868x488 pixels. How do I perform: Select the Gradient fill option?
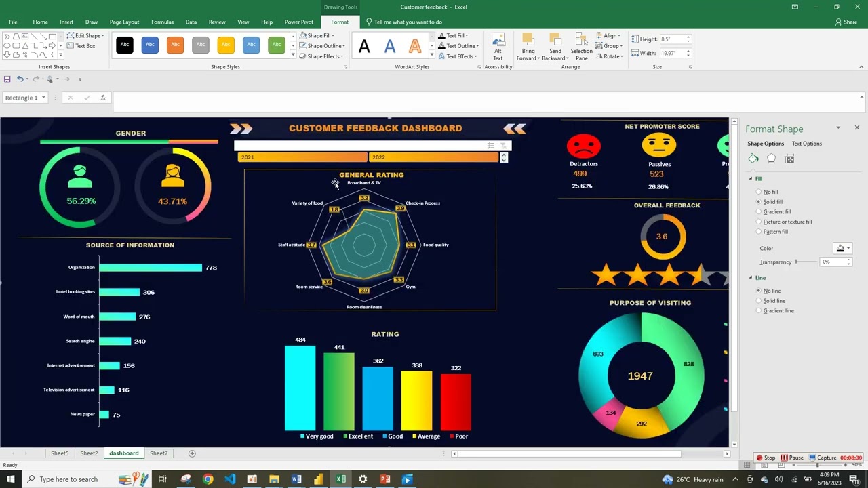pyautogui.click(x=774, y=211)
